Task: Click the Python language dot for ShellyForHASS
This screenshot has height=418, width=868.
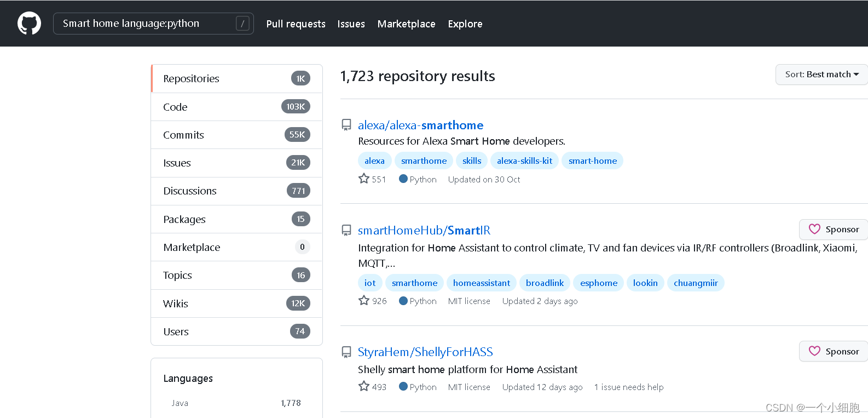Action: coord(403,387)
